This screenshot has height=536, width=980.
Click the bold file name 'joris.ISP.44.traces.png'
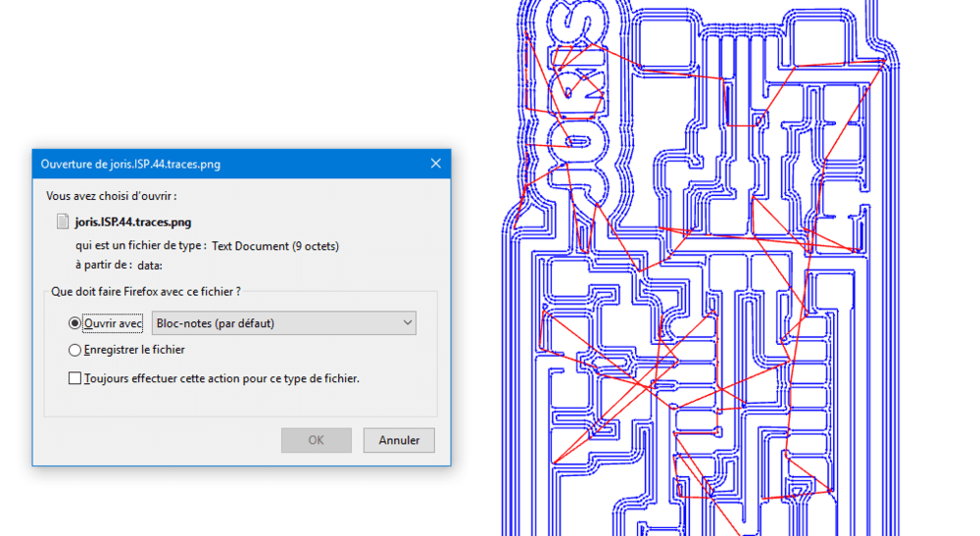pos(133,221)
